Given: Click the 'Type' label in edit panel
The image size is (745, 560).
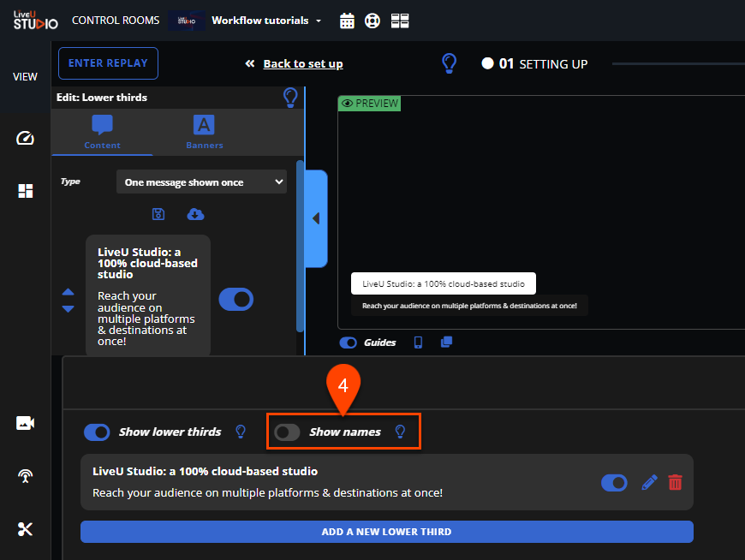Looking at the screenshot, I should (70, 182).
